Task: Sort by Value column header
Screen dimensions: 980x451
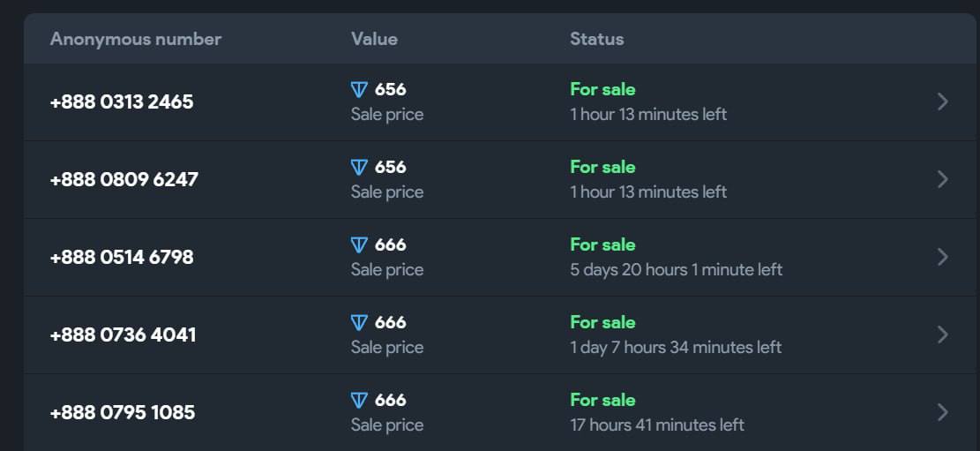Action: pos(374,40)
